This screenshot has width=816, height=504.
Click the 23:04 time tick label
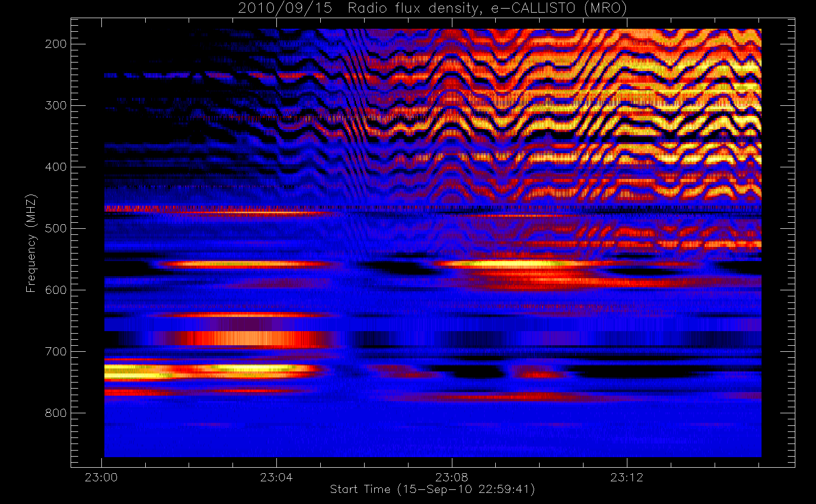276,477
